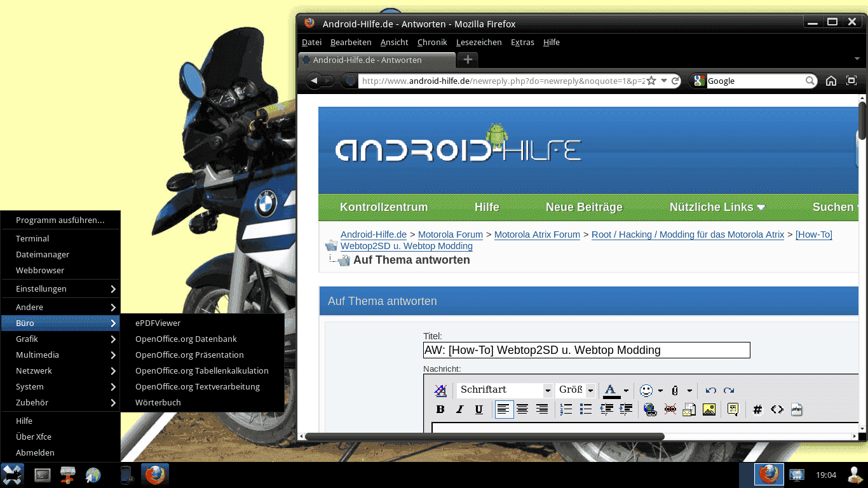The width and height of the screenshot is (868, 488).
Task: Insert a hyperlink with globe icon
Action: point(651,410)
